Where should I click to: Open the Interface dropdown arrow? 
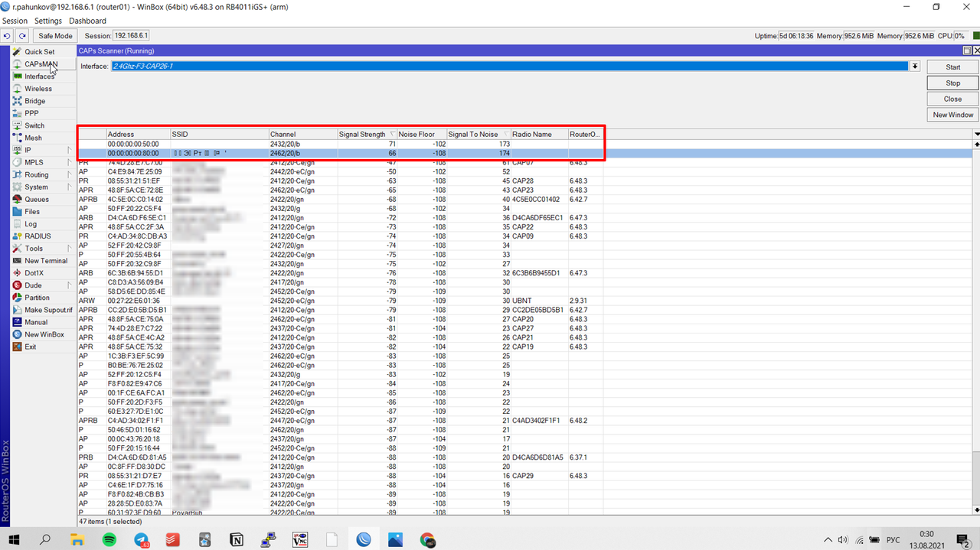(914, 67)
